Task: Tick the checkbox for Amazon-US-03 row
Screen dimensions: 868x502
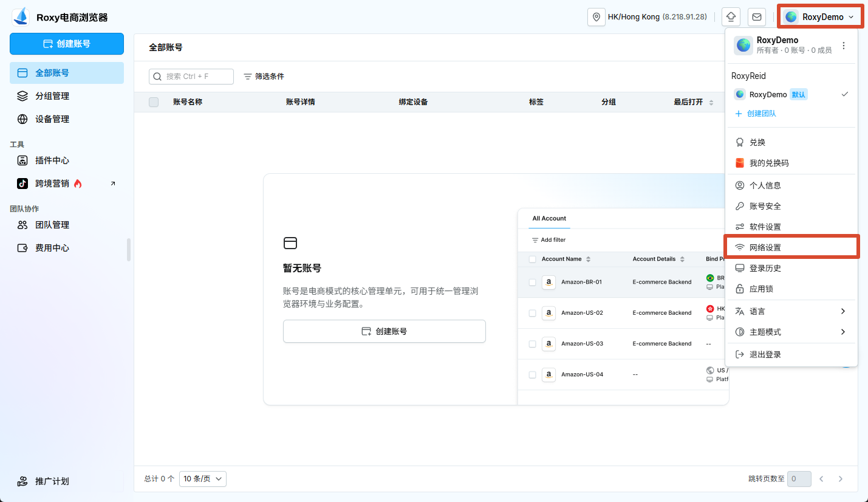Action: pos(533,344)
